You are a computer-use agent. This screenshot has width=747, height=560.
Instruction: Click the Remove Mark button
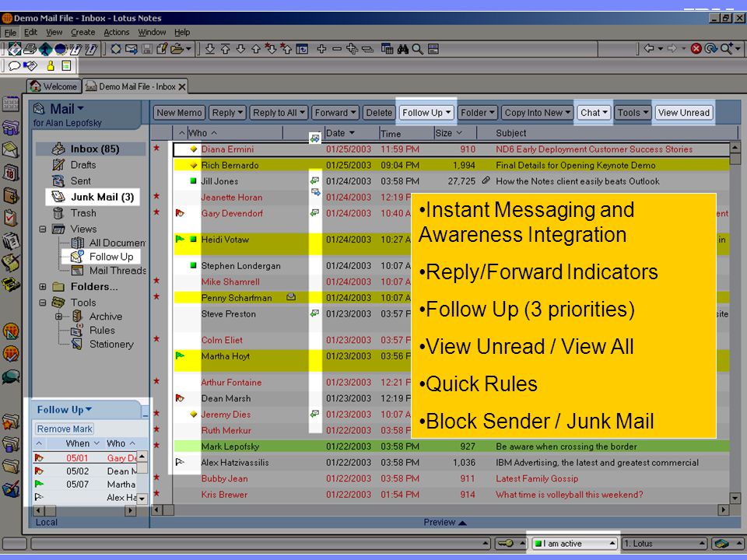click(65, 429)
